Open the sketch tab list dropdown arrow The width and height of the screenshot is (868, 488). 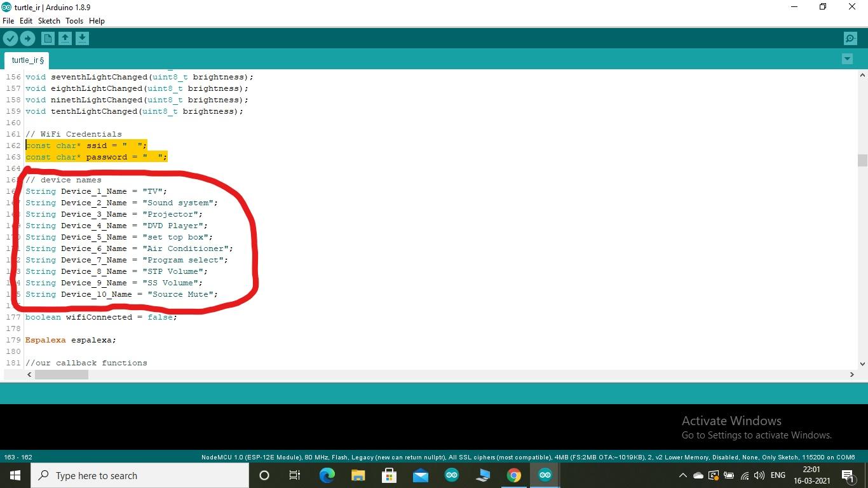846,58
